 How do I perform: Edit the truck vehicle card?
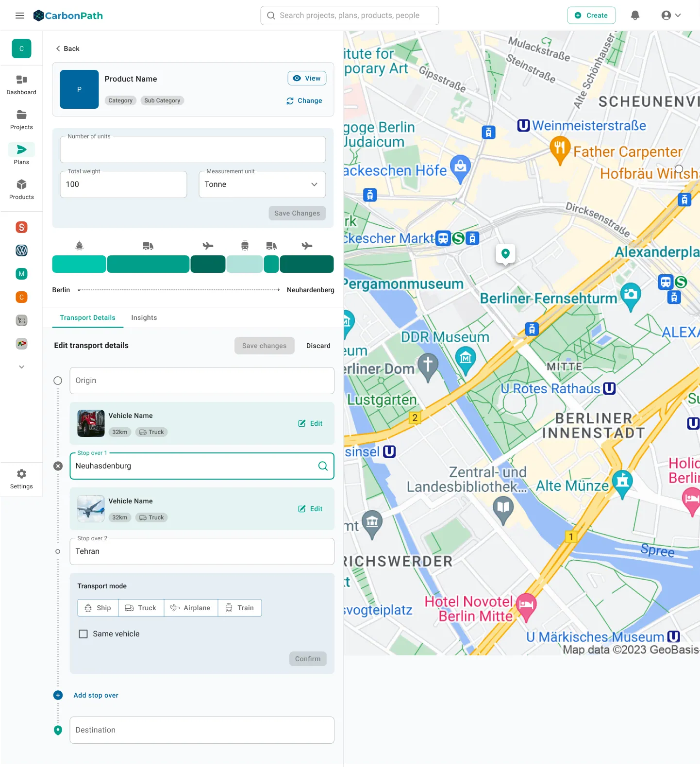coord(310,423)
